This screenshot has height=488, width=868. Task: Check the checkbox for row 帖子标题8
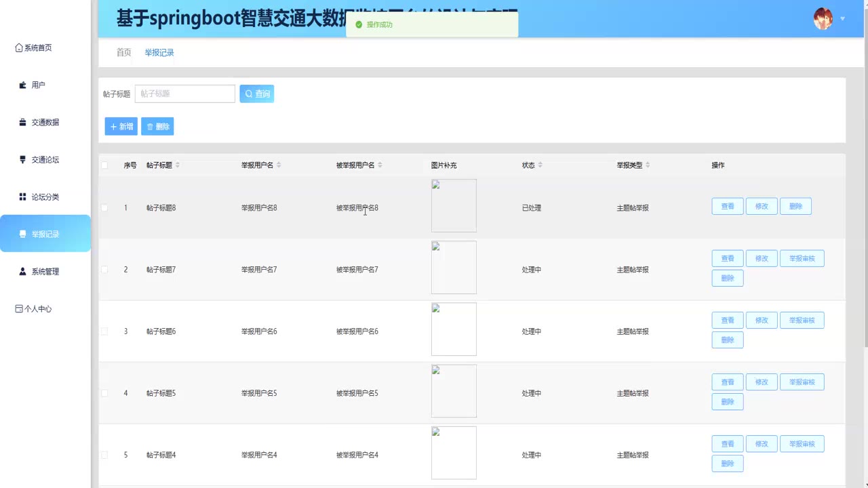coord(104,208)
